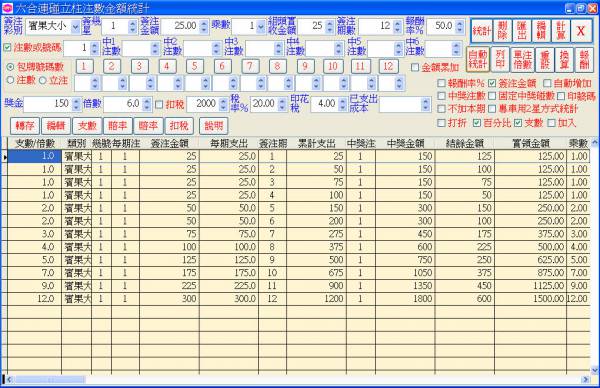Uncheck the 百分比 percentage checkbox
Viewport: 600px width, 388px height.
point(477,123)
